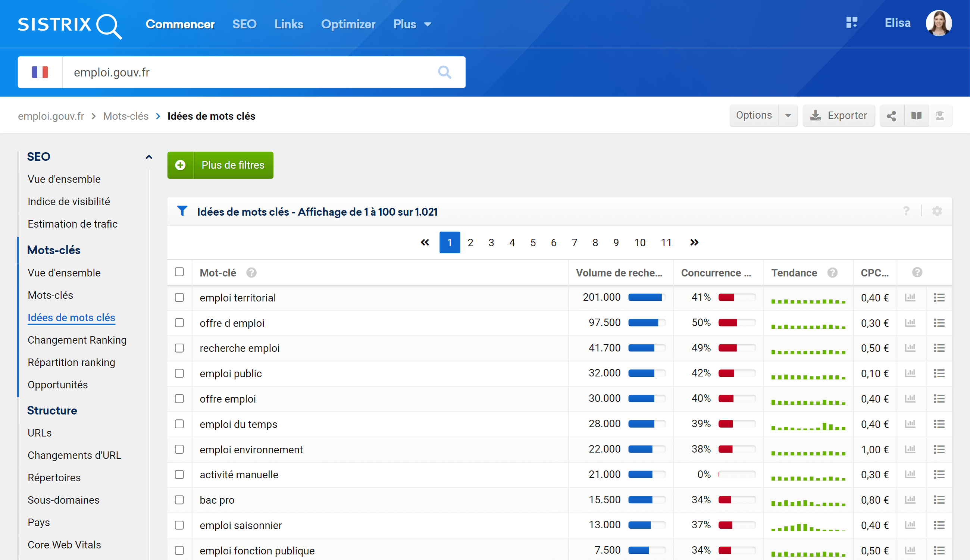Go to first page double arrow
970x560 pixels.
coord(425,242)
